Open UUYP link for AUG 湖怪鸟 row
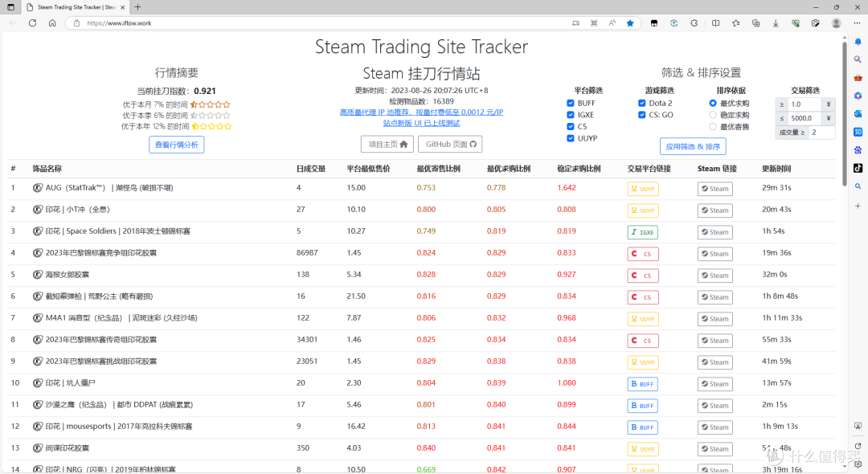This screenshot has height=474, width=868. click(x=643, y=189)
